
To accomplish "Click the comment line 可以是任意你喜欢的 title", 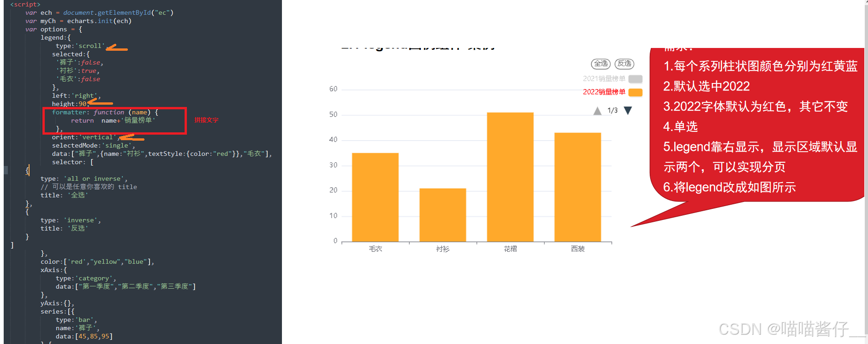I will pos(89,187).
